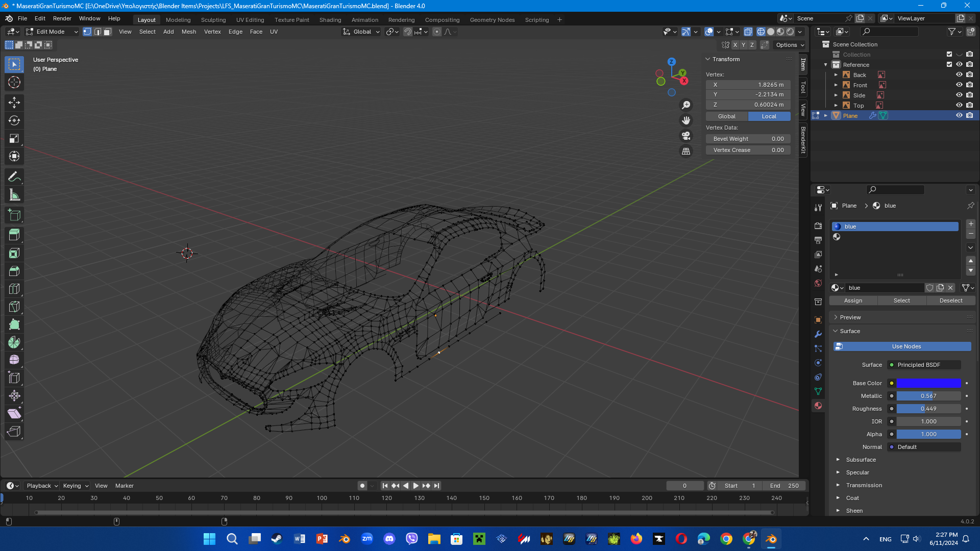
Task: Click the blue Base Color swatch
Action: (x=928, y=383)
